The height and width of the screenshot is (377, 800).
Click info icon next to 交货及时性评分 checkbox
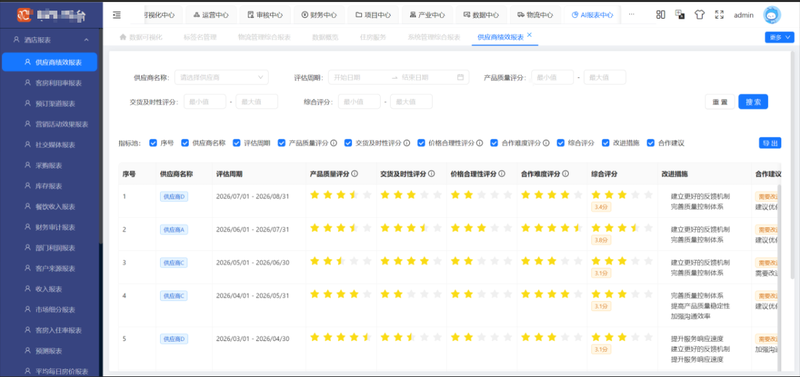pyautogui.click(x=407, y=143)
